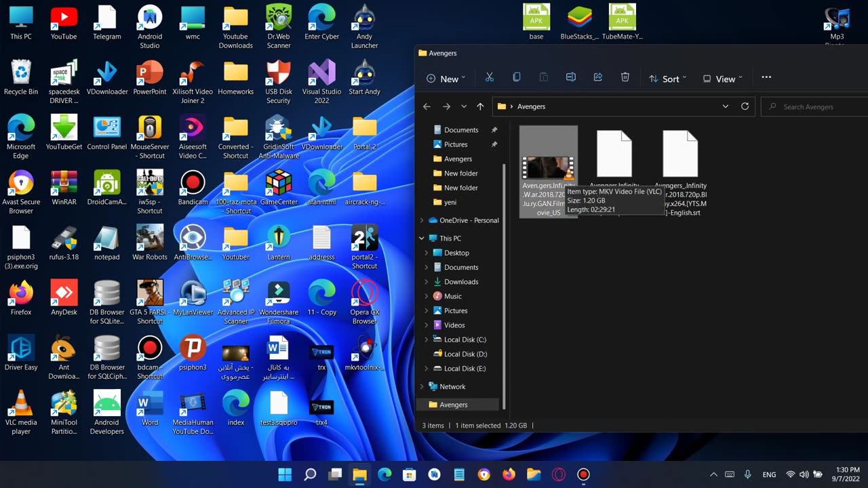Refresh the Avengers folder view

745,106
